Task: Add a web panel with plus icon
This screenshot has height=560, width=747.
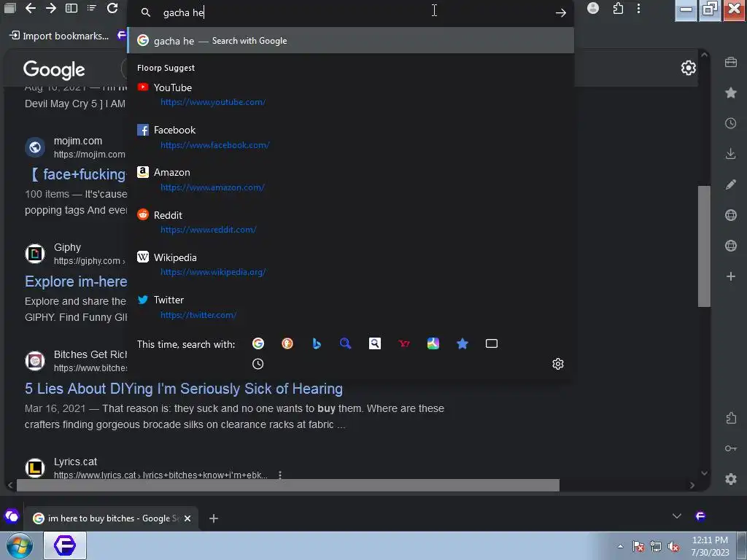Action: coord(731,276)
